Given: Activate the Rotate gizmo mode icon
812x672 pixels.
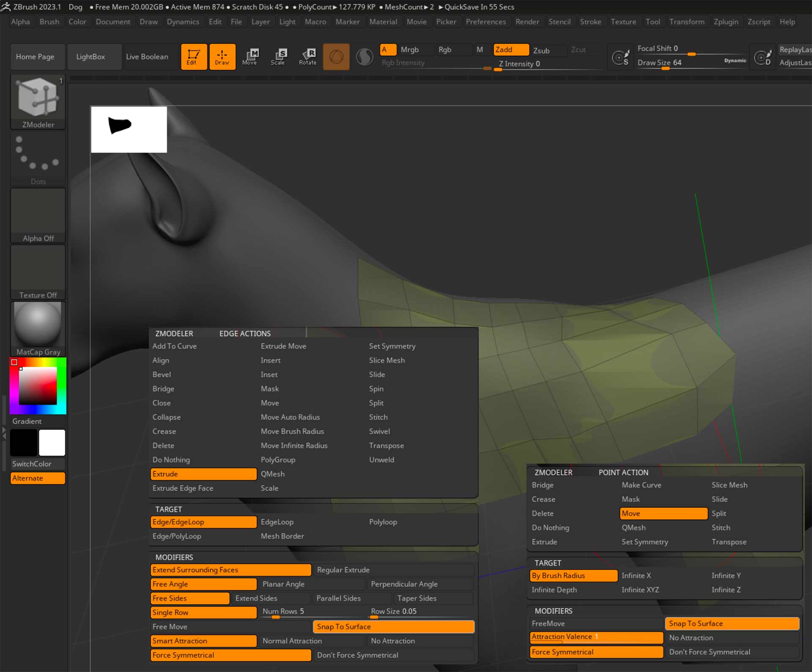Looking at the screenshot, I should [307, 57].
